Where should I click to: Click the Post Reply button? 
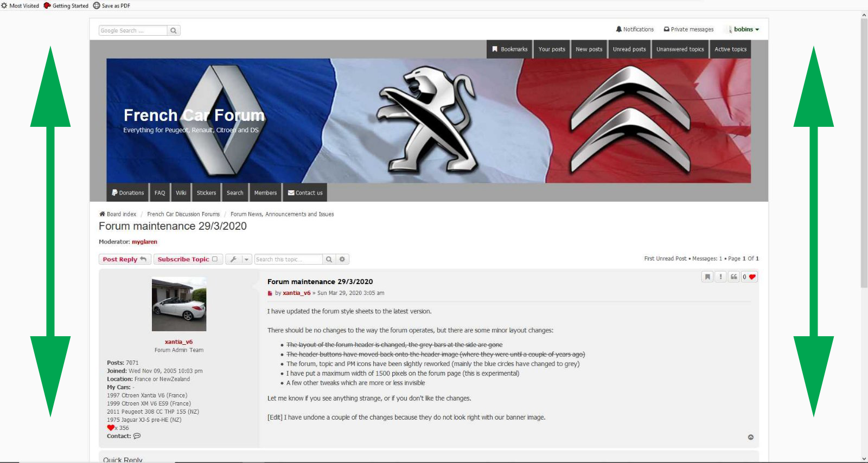pyautogui.click(x=125, y=259)
